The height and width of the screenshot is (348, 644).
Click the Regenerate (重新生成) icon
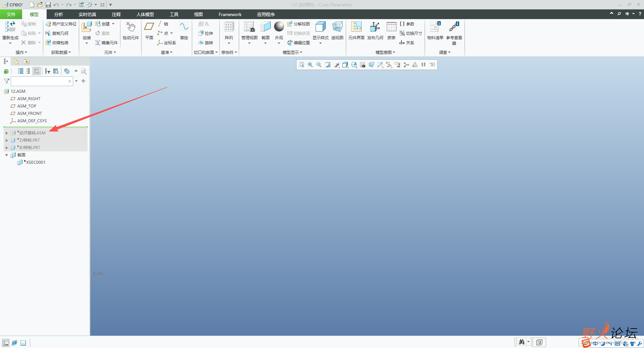(10, 26)
